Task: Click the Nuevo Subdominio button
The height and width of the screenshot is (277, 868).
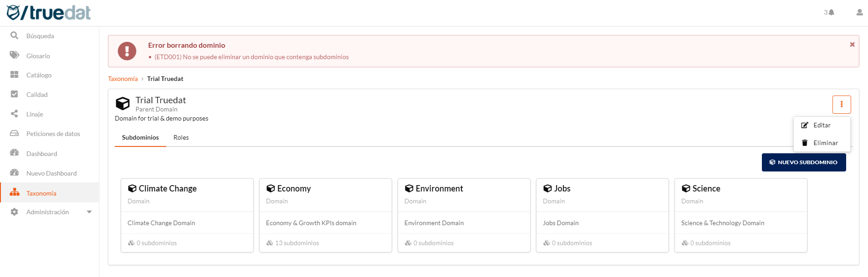Action: pyautogui.click(x=804, y=162)
